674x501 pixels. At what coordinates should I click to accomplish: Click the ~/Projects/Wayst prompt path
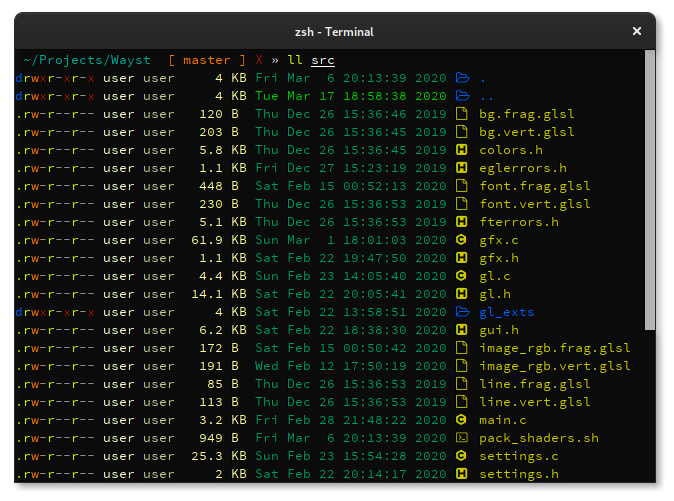pyautogui.click(x=87, y=60)
